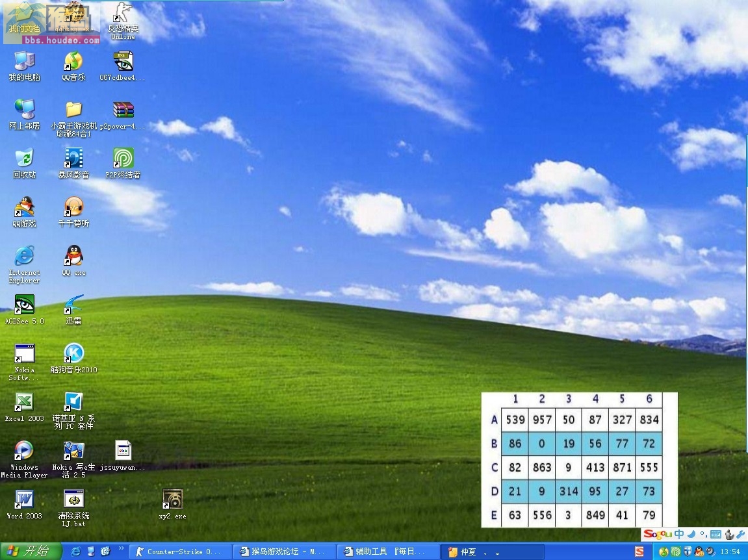This screenshot has width=748, height=560.
Task: Click table cell value 314
Action: click(569, 491)
